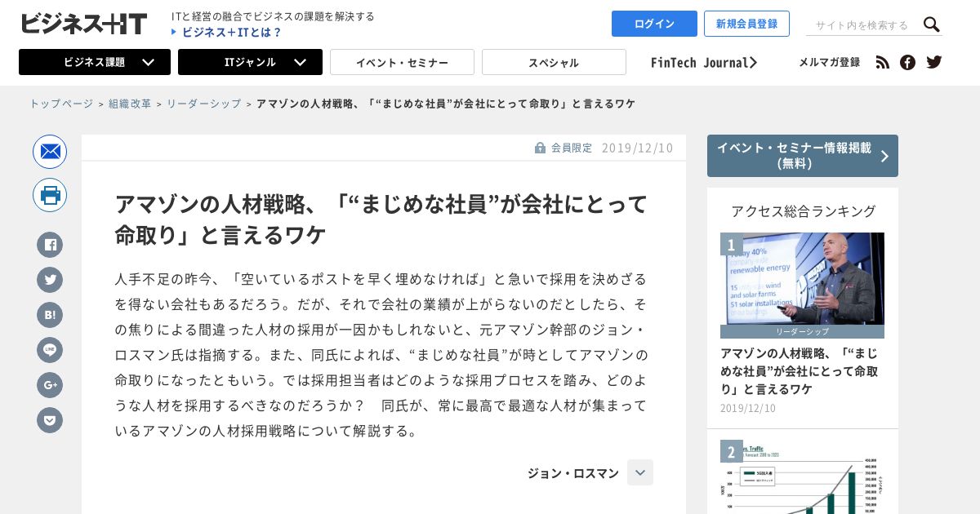Click the アクセス総合ランキング heading

[803, 211]
